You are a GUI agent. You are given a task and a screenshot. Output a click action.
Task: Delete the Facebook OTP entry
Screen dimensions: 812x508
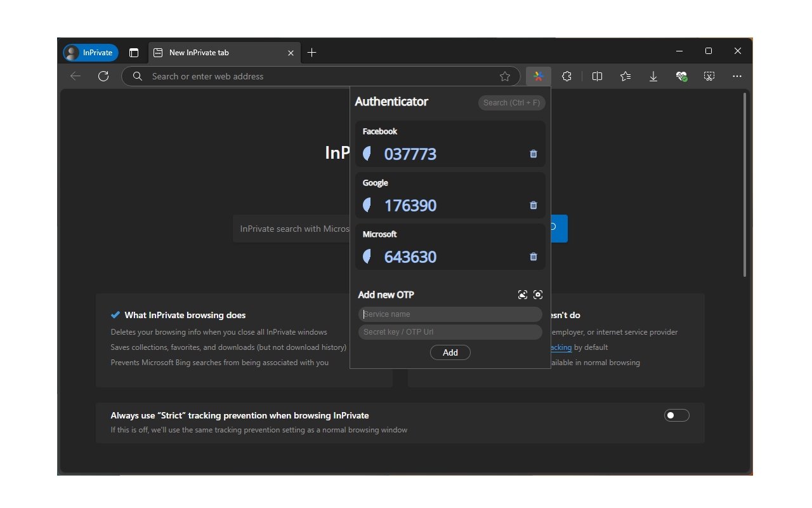(x=533, y=154)
